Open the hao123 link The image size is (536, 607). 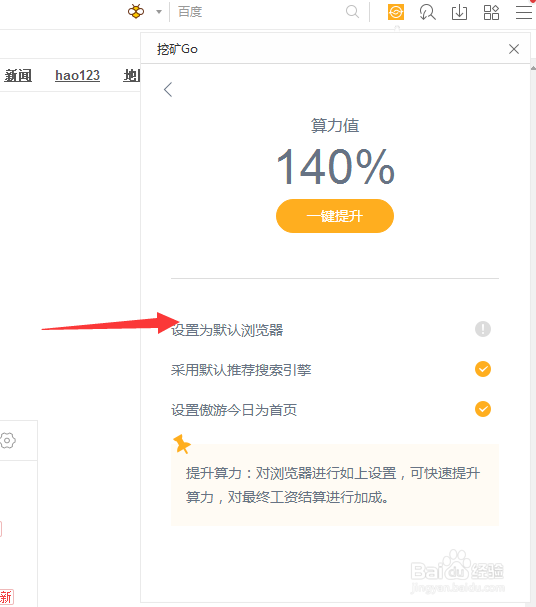[77, 75]
